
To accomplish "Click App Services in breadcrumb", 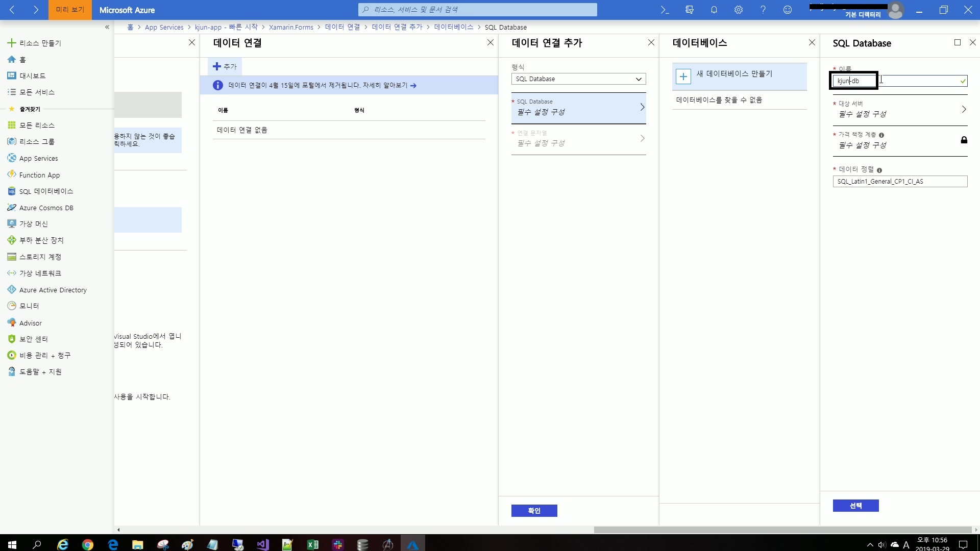I will [x=164, y=27].
